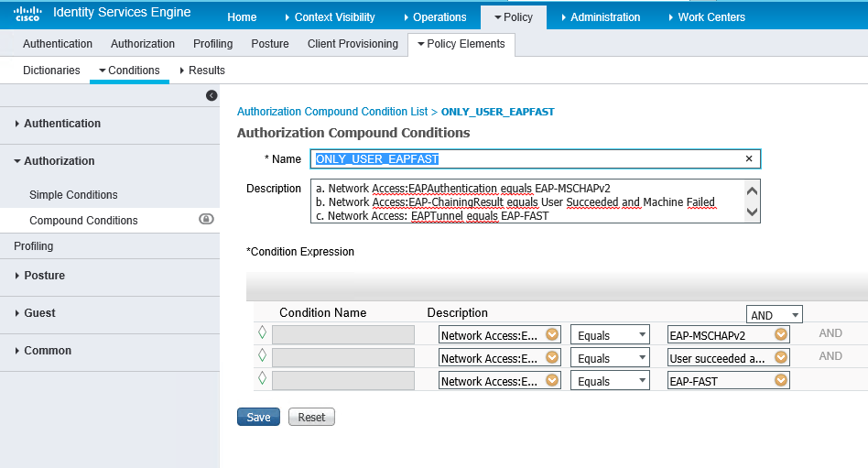The width and height of the screenshot is (868, 468).
Task: Open the value picker for User succeeded a...
Action: (x=781, y=357)
